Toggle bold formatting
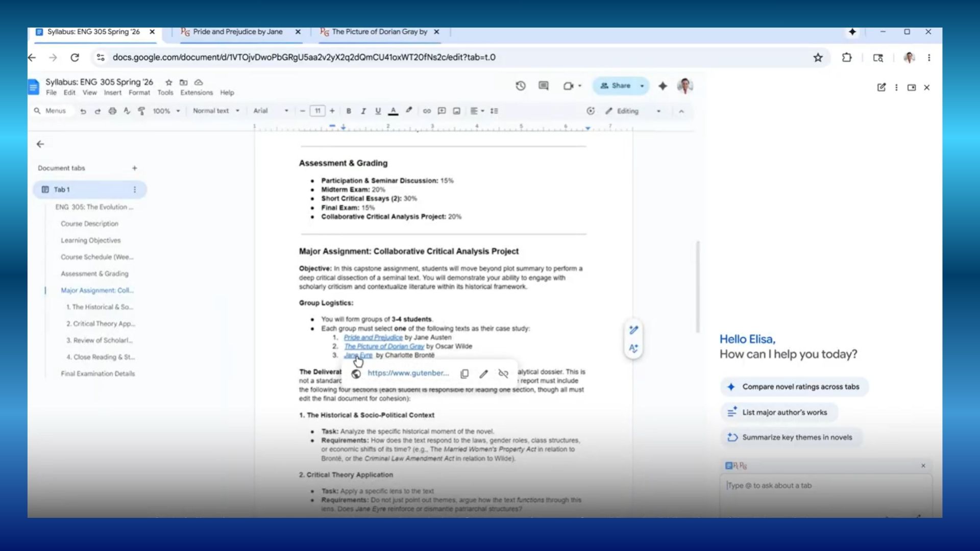The width and height of the screenshot is (980, 551). 349,111
